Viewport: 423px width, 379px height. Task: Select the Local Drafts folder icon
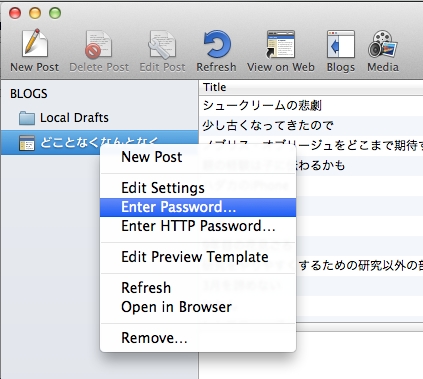(27, 118)
